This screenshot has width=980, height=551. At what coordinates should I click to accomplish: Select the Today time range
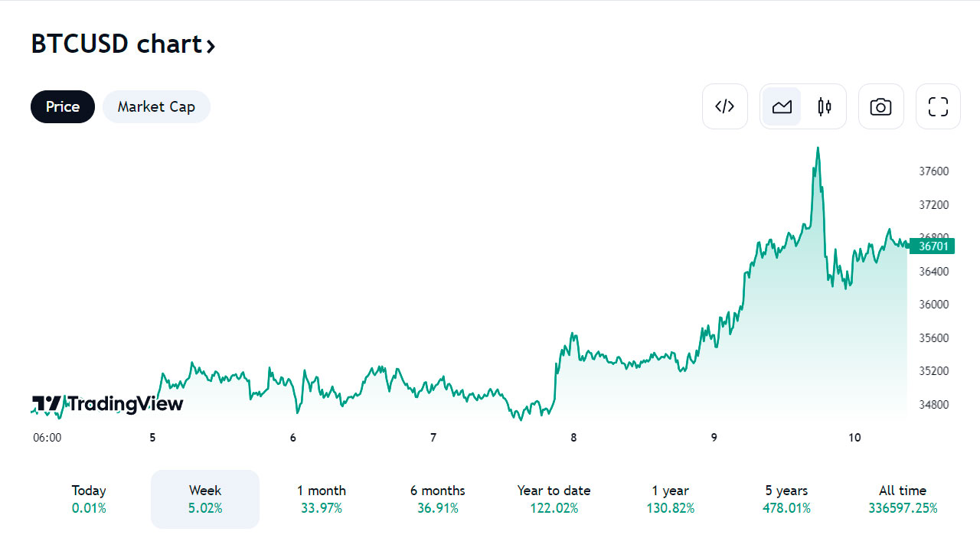tap(89, 499)
